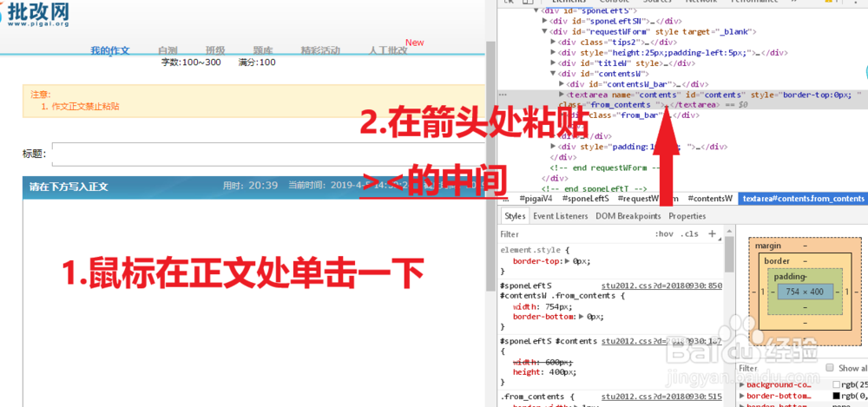
Task: Click the 作文正文禁止粘贴 notice text
Action: 85,107
